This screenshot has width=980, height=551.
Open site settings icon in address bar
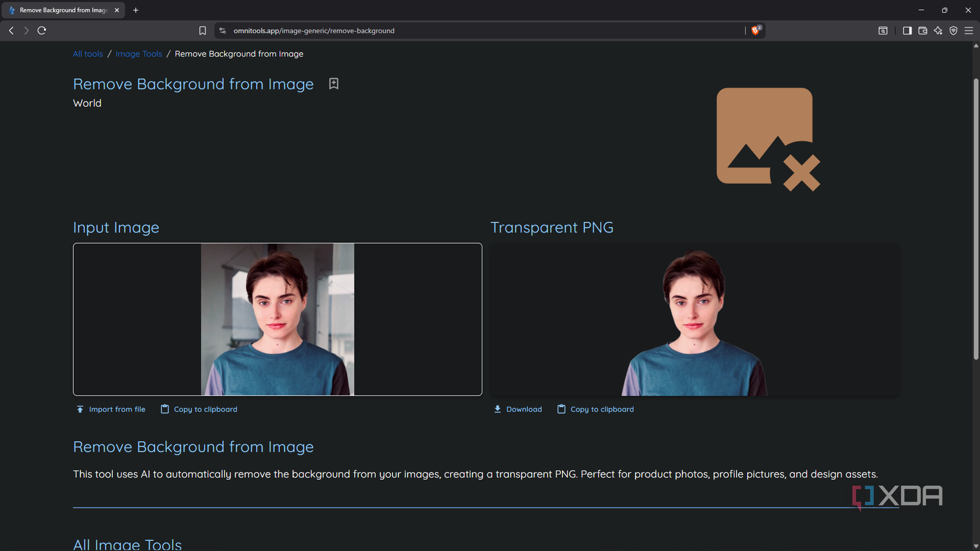point(223,31)
